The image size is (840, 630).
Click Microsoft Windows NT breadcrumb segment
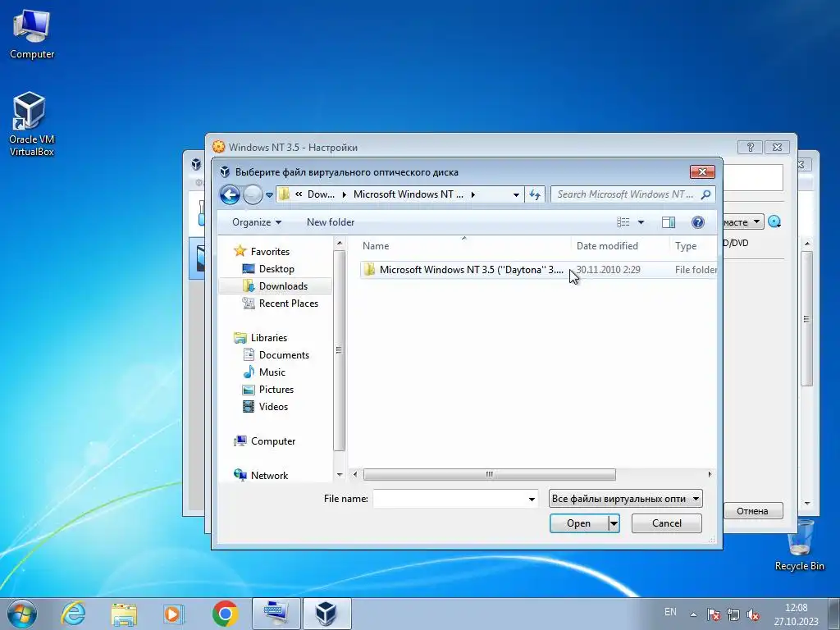click(x=409, y=194)
